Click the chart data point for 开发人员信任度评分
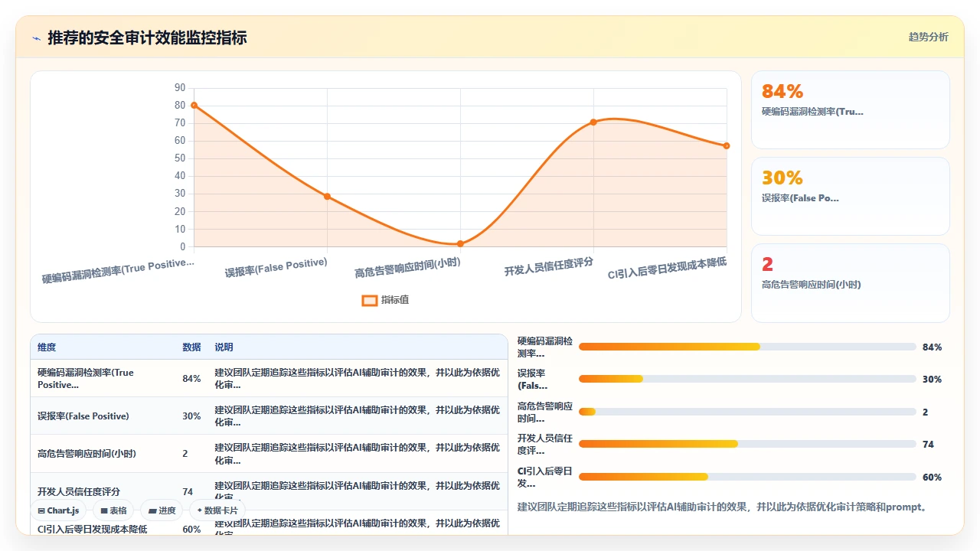Image resolution: width=980 pixels, height=551 pixels. click(593, 122)
